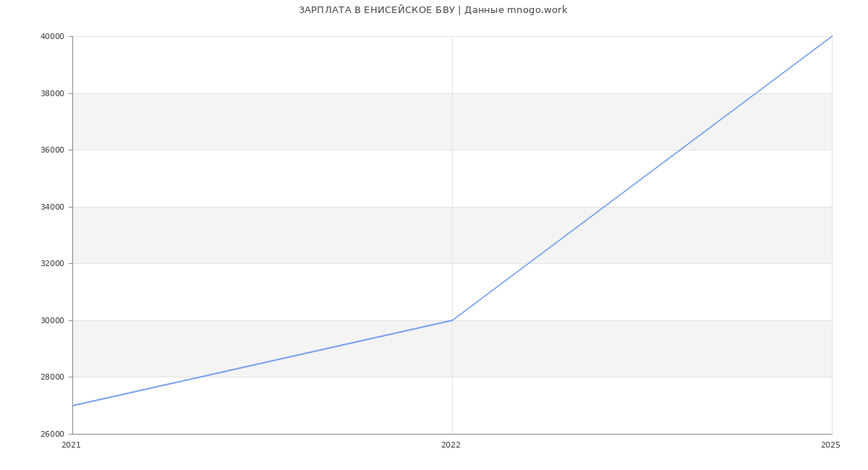Click the line where it crosses 34000
Screen dimensions: 868x470
[x=604, y=207]
